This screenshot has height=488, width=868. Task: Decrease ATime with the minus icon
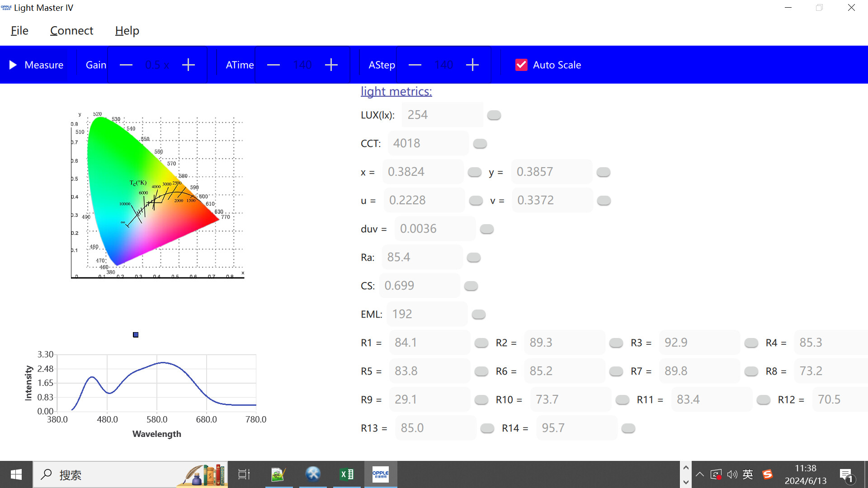point(274,65)
